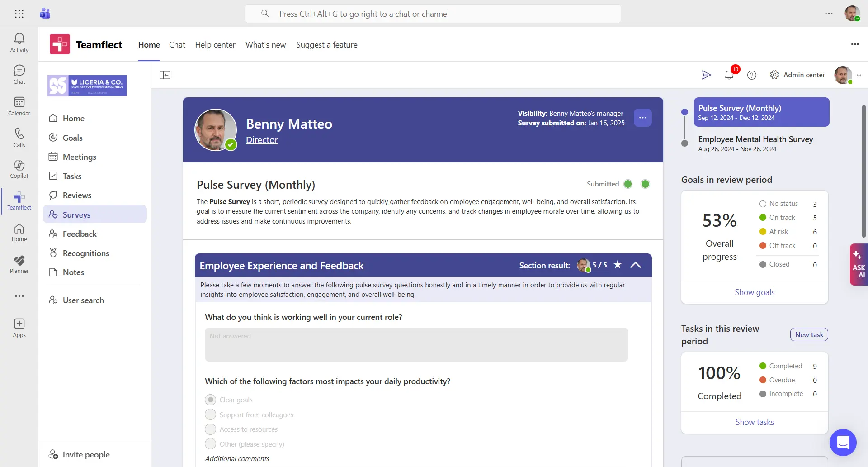This screenshot has width=868, height=467.
Task: Open the What's new page
Action: [265, 44]
